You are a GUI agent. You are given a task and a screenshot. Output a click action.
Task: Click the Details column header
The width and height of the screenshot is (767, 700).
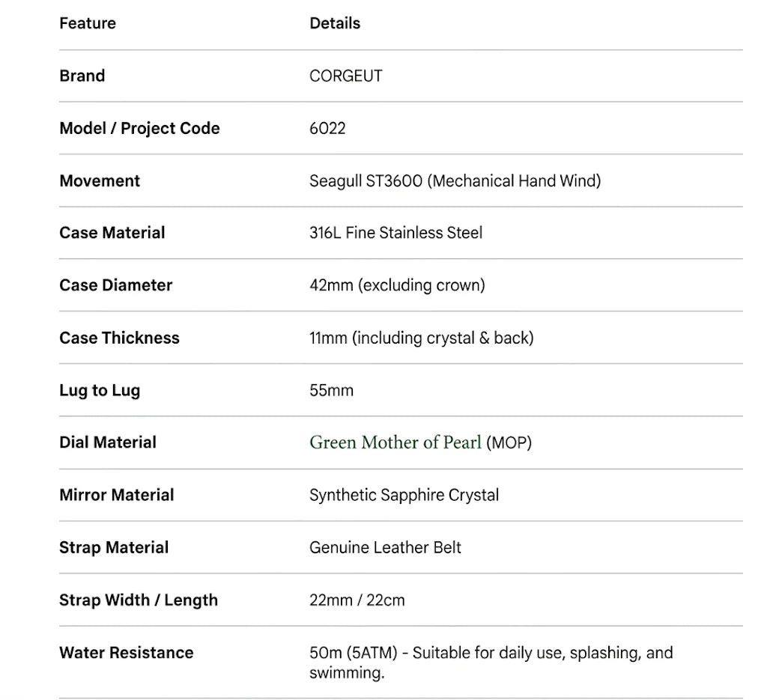point(335,23)
